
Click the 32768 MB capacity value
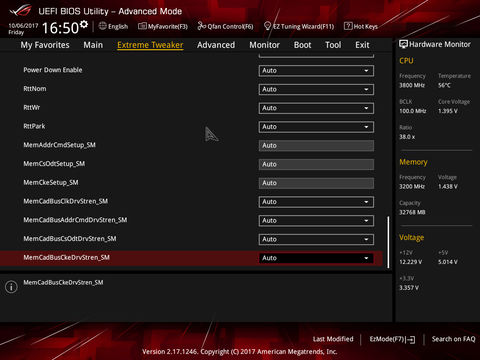coord(412,212)
